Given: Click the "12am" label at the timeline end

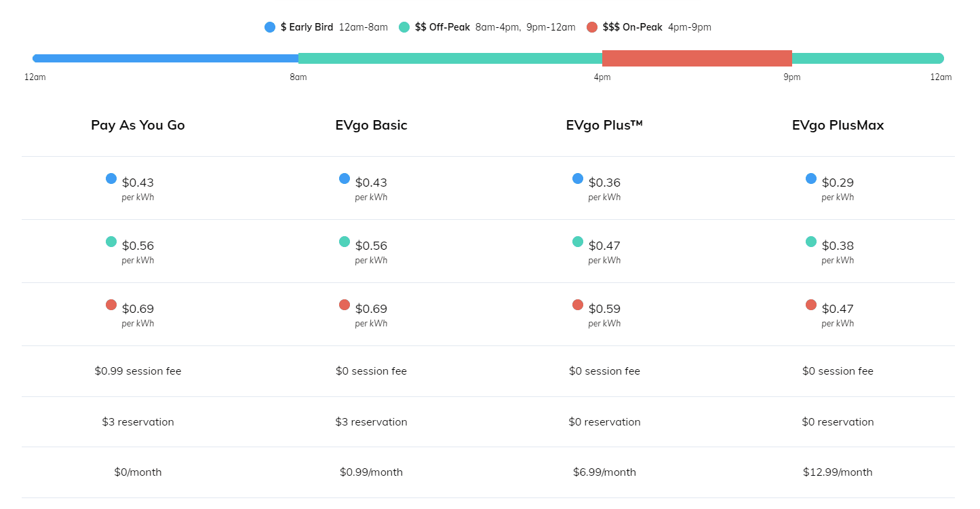Looking at the screenshot, I should (x=941, y=77).
